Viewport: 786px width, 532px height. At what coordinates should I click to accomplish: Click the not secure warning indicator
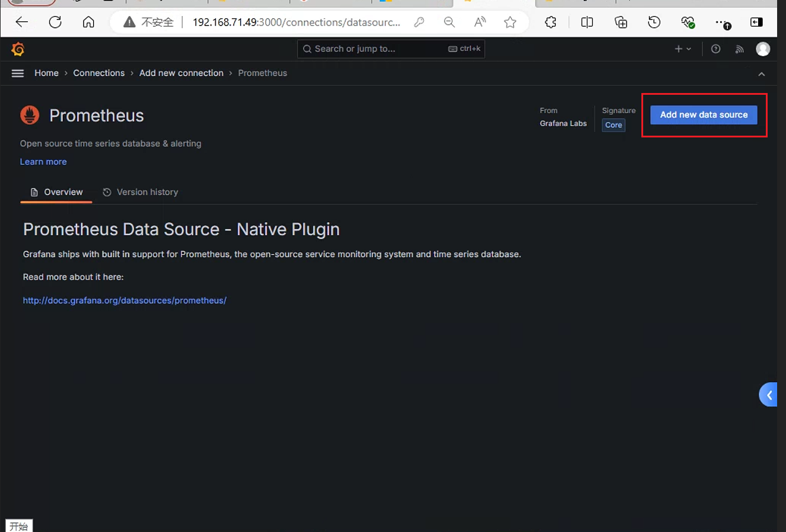148,23
